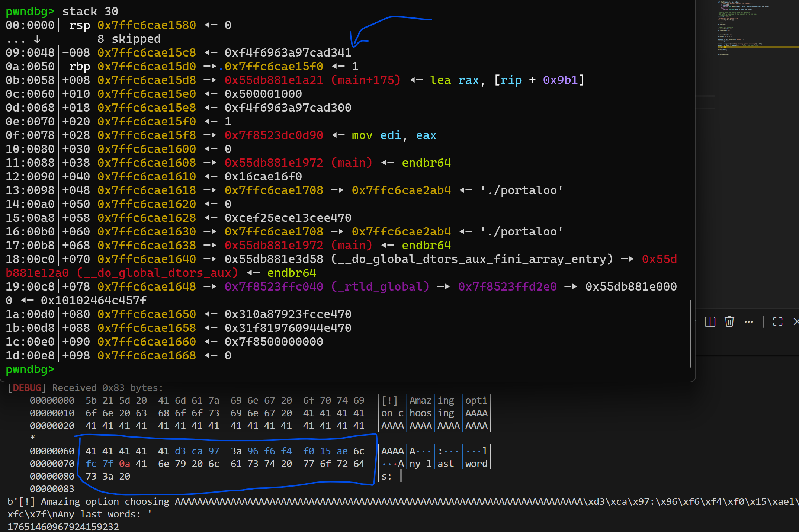Click the rsp register label
The width and height of the screenshot is (799, 532).
(79, 25)
